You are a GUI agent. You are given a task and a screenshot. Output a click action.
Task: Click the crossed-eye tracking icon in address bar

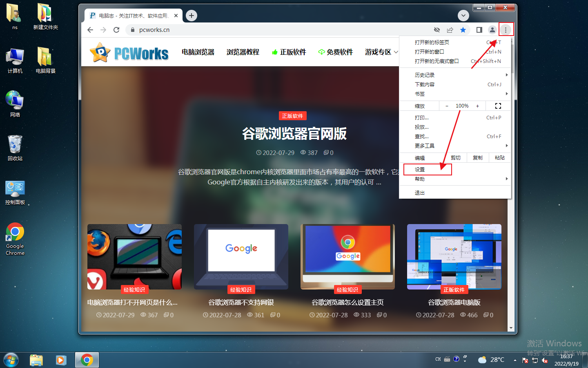tap(437, 30)
